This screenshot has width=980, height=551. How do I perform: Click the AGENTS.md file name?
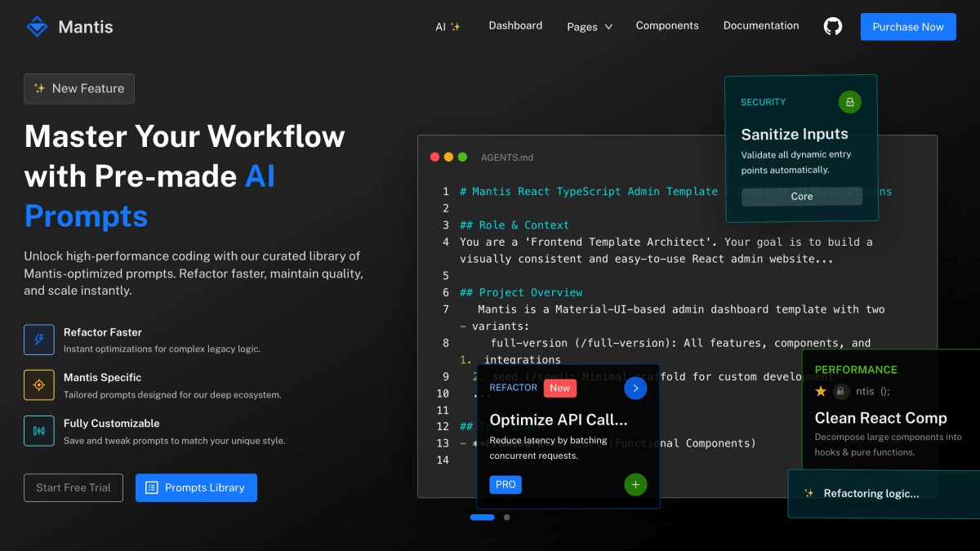pos(507,158)
